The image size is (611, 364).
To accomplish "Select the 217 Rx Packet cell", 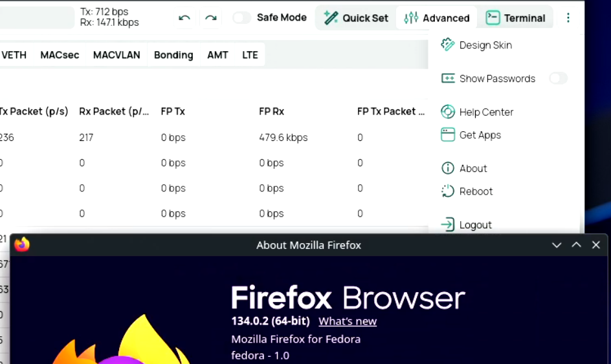I will (x=86, y=138).
